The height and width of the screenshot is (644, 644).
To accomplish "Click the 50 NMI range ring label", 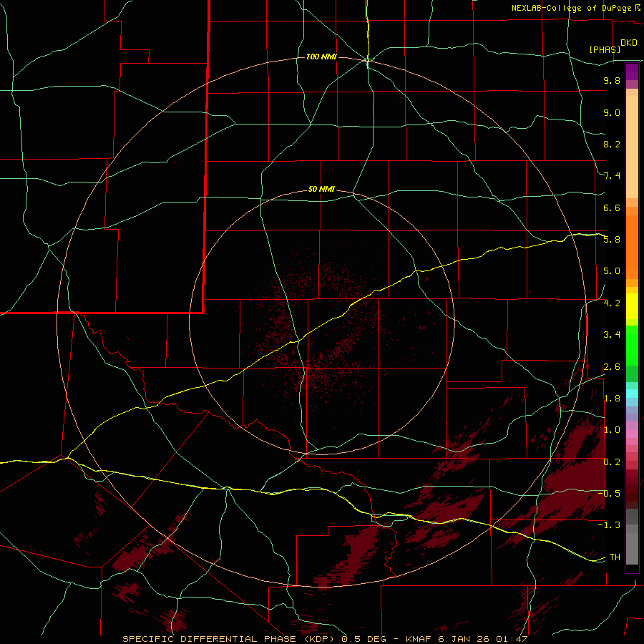I will click(x=321, y=190).
